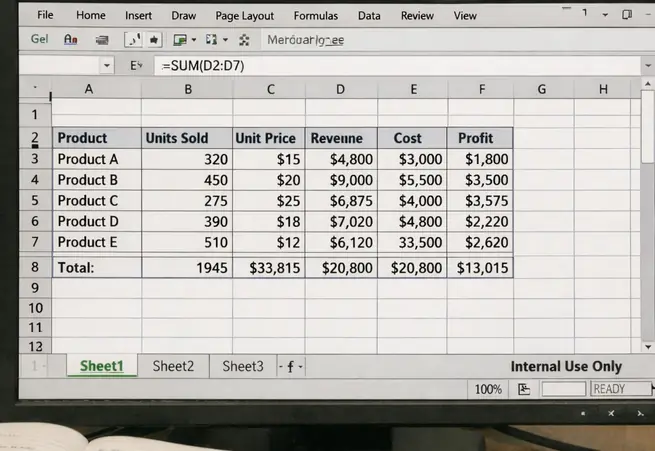Screen dimensions: 655x451
Task: Open the ribbon display options dropdown at top right
Action: coord(605,15)
